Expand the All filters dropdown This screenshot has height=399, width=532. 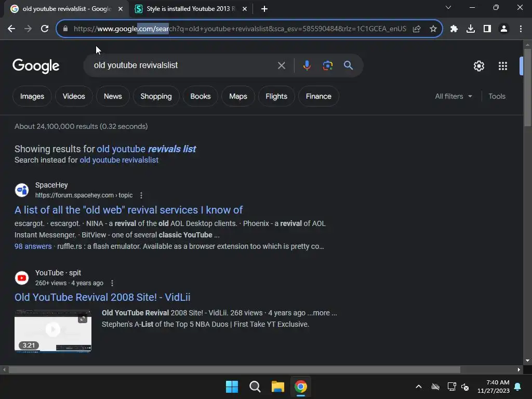(453, 96)
